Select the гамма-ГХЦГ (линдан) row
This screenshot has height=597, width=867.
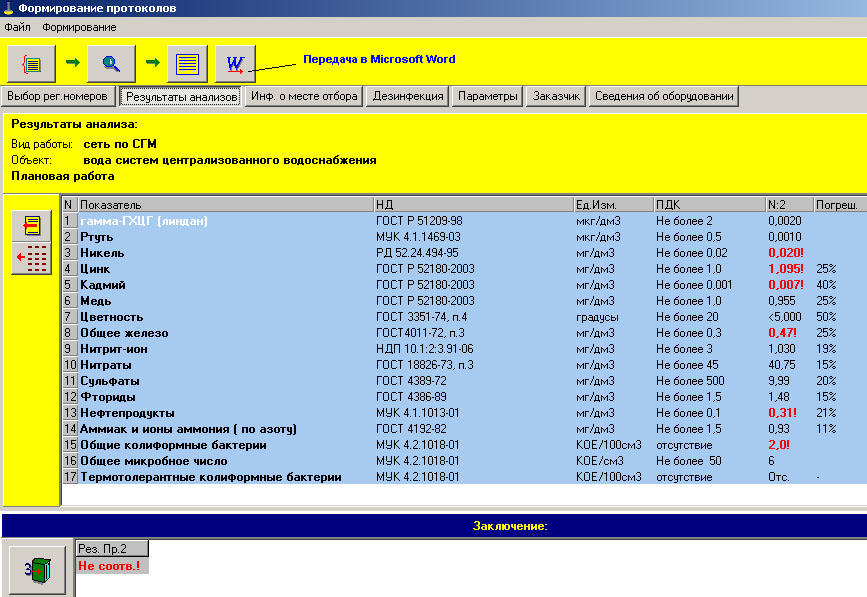(464, 221)
